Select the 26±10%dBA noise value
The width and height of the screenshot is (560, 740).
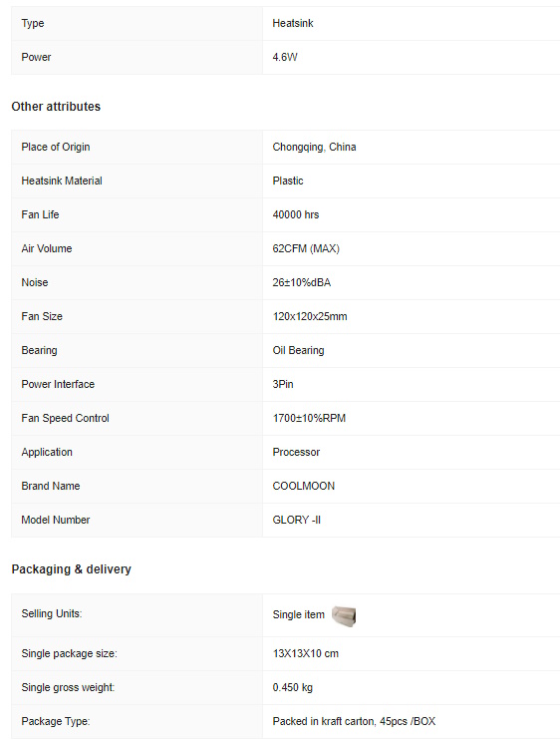tap(302, 282)
